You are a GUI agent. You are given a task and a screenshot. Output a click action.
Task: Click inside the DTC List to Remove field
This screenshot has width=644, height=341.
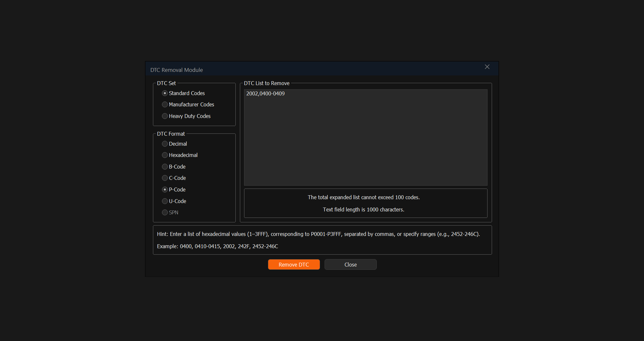point(365,139)
